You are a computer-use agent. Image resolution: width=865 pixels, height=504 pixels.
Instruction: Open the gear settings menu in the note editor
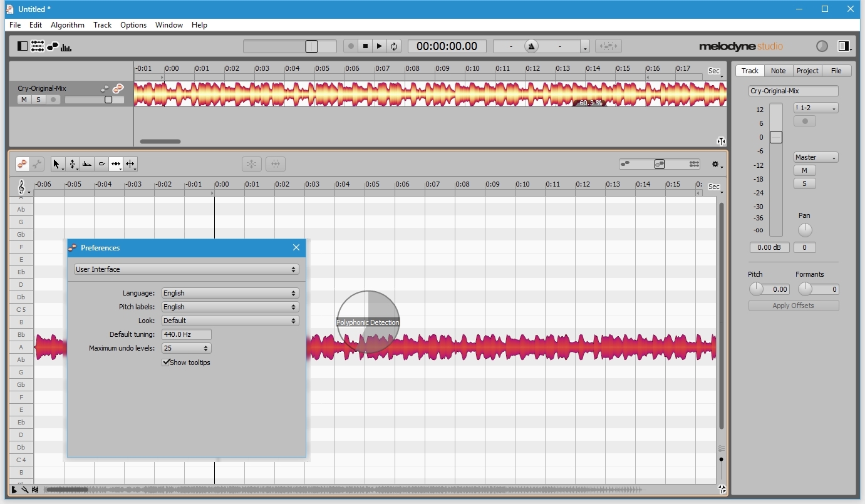pyautogui.click(x=715, y=164)
